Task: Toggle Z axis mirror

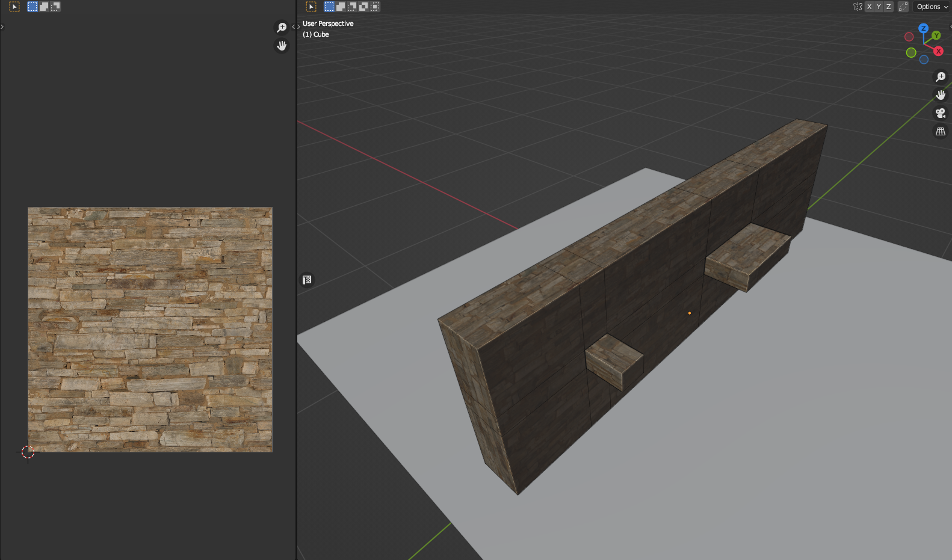Action: [x=888, y=7]
